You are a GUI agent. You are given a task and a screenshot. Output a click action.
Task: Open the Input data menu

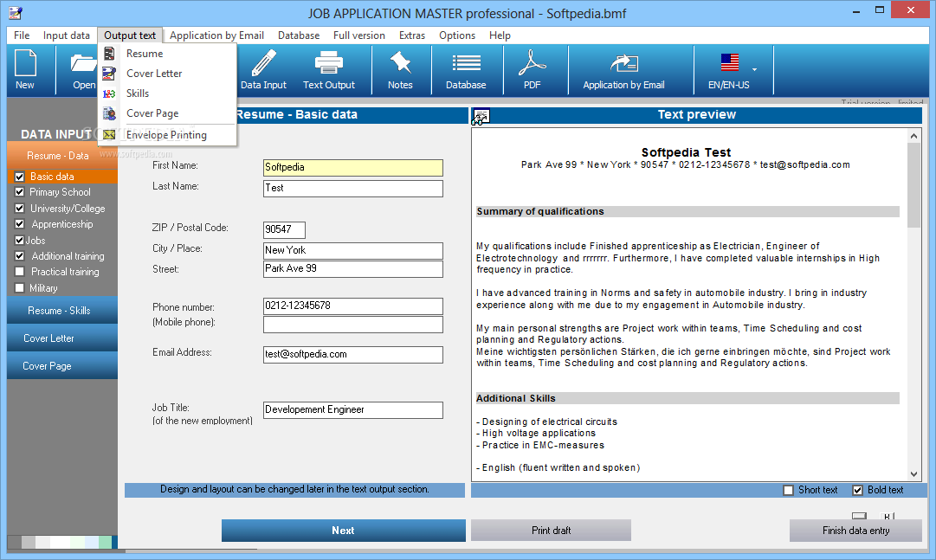click(67, 35)
